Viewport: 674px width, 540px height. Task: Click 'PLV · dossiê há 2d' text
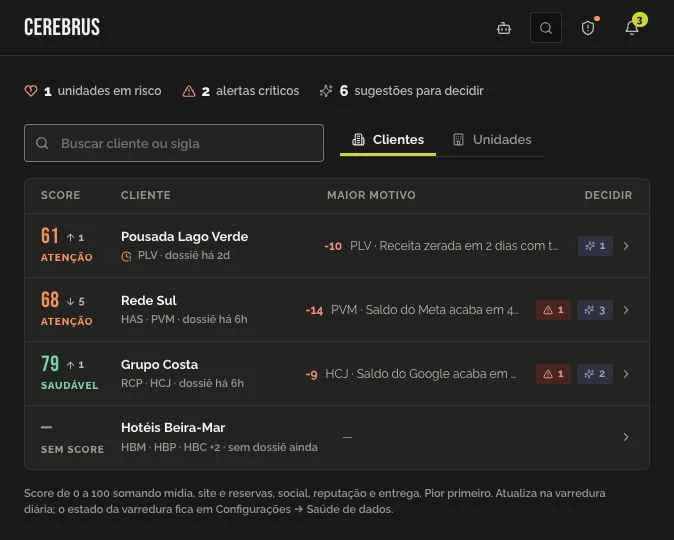pyautogui.click(x=184, y=255)
